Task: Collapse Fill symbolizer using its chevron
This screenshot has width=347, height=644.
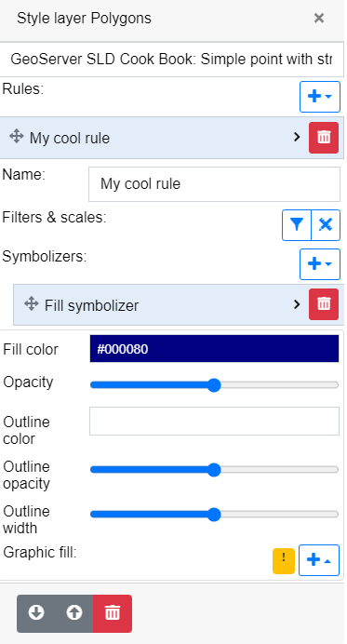Action: point(297,304)
